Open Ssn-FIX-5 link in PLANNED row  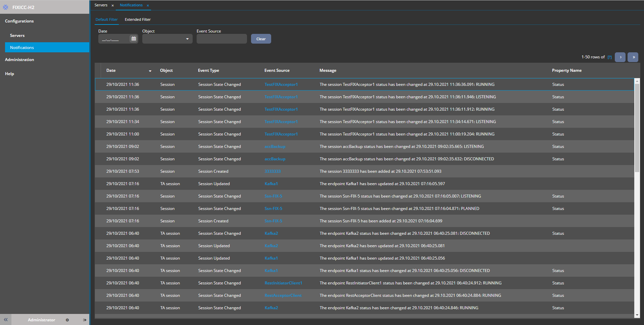(x=274, y=209)
